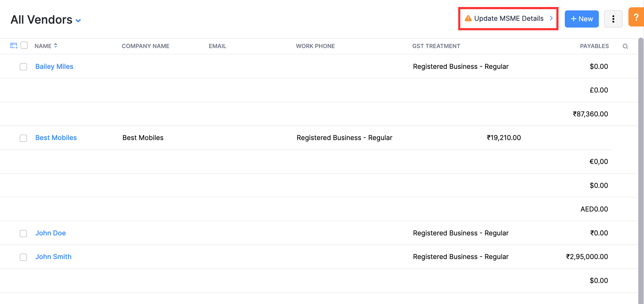The image size is (644, 304).
Task: Click the GST TREATMENT column header
Action: click(x=436, y=46)
